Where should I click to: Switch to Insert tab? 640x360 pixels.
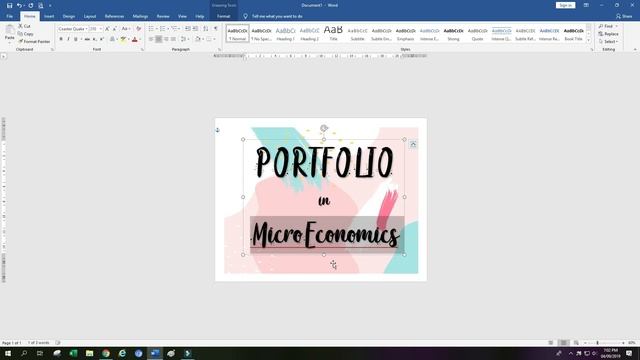(x=49, y=16)
